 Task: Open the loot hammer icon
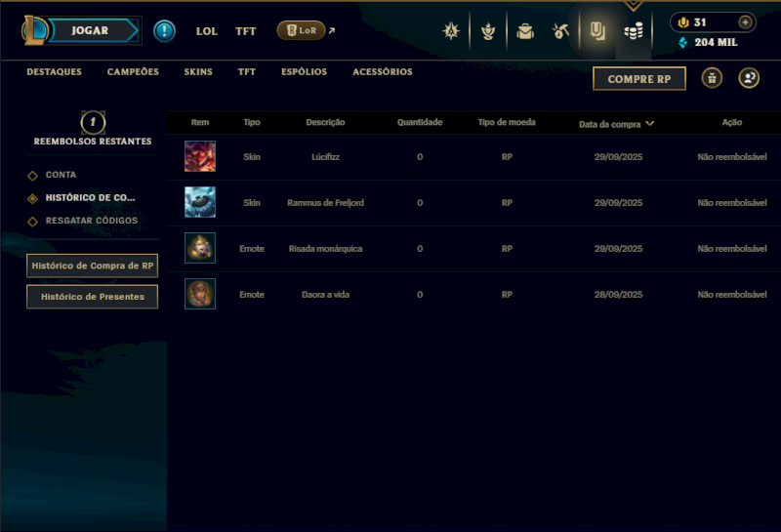tap(560, 31)
